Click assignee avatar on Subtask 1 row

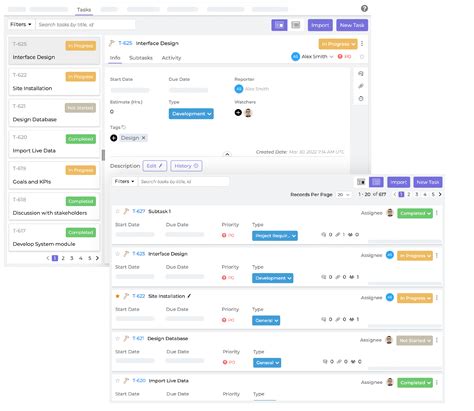click(x=390, y=213)
